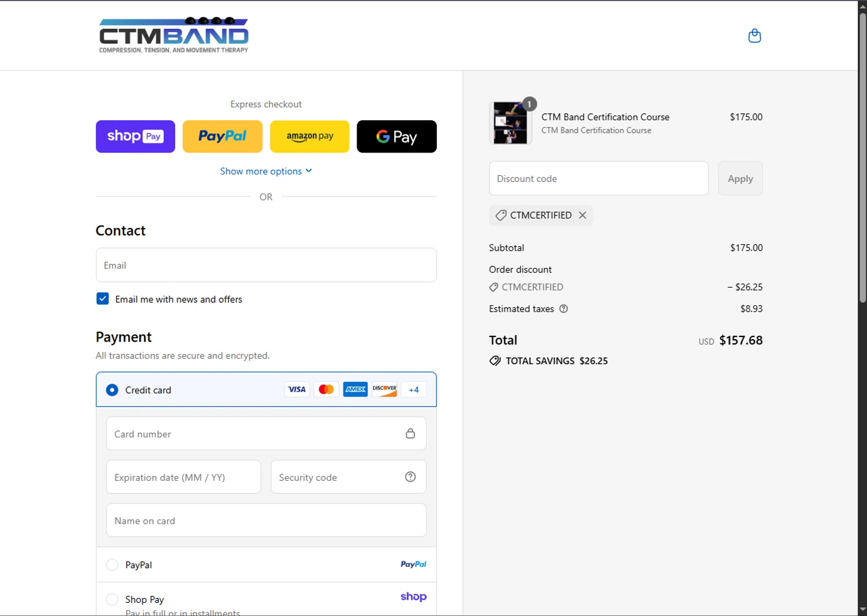Click the CTM Band Certification Course title
Image resolution: width=867 pixels, height=616 pixels.
[x=605, y=117]
